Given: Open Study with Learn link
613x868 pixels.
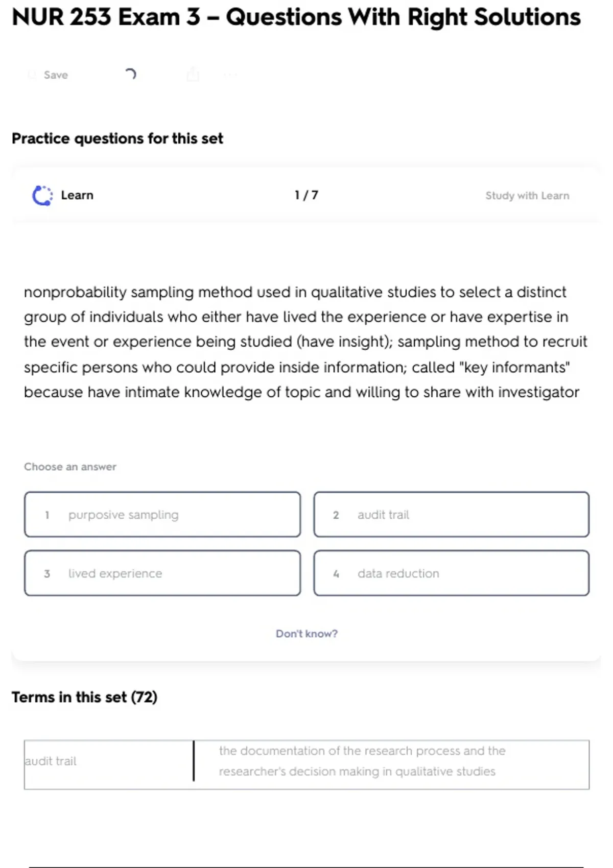Looking at the screenshot, I should pyautogui.click(x=527, y=196).
